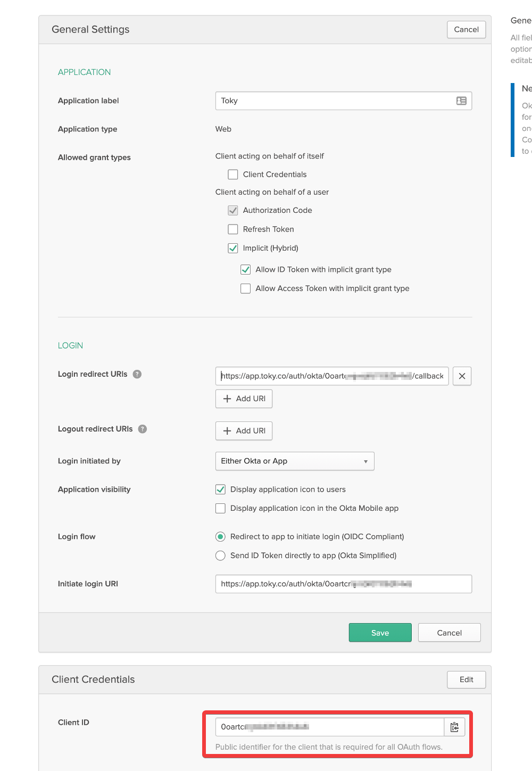Open the Login initiated by dropdown

point(295,461)
